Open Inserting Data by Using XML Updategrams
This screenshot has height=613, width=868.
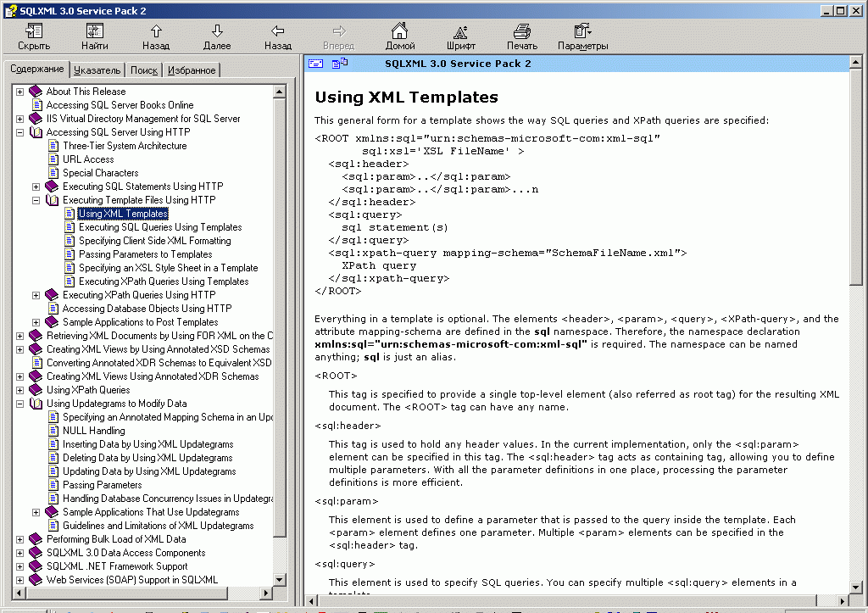pos(147,444)
